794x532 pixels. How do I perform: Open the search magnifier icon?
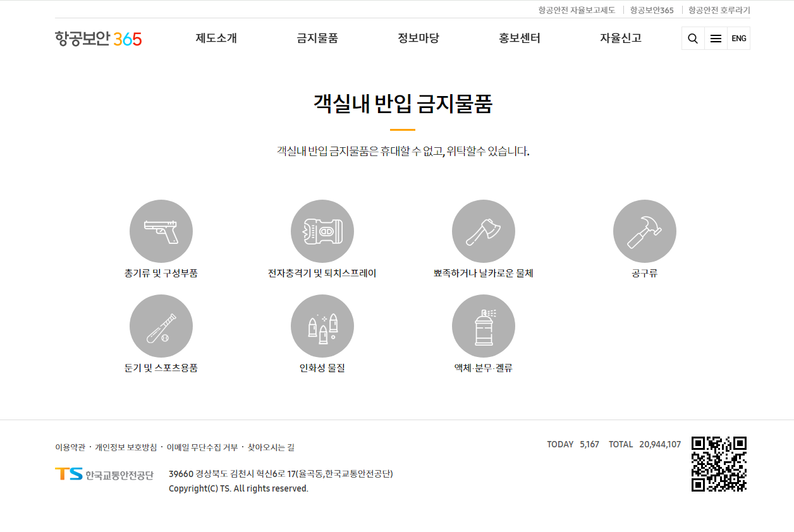692,38
